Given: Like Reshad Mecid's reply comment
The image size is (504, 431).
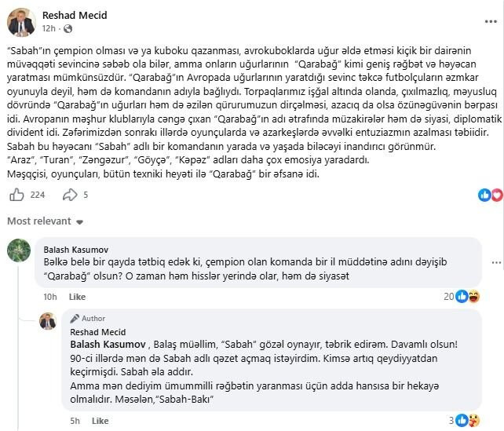Looking at the screenshot, I should click(x=100, y=421).
